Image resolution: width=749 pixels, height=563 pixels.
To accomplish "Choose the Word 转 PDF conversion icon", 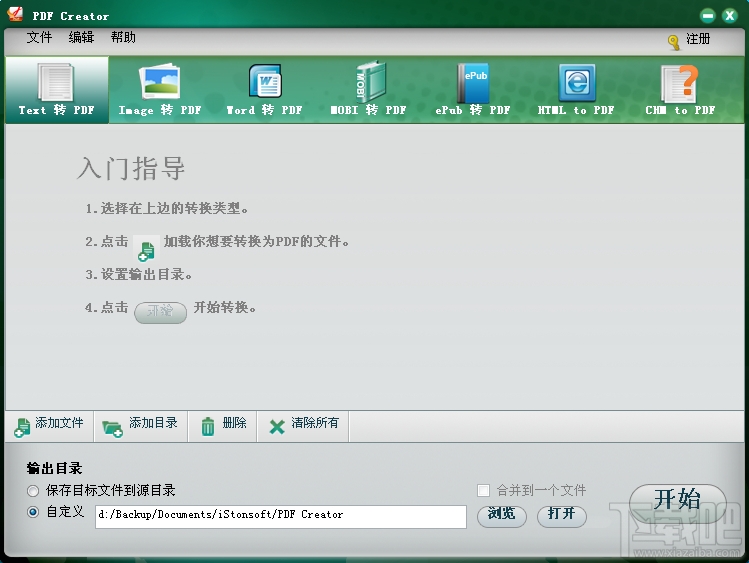I will click(x=265, y=82).
